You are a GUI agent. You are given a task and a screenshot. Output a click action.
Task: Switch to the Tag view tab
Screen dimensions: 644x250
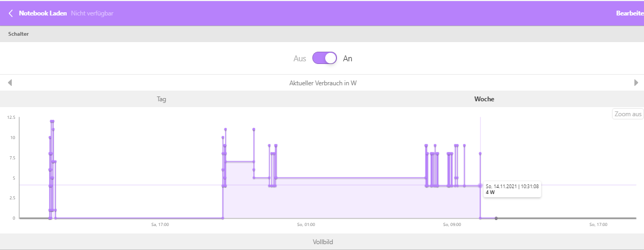click(x=162, y=99)
